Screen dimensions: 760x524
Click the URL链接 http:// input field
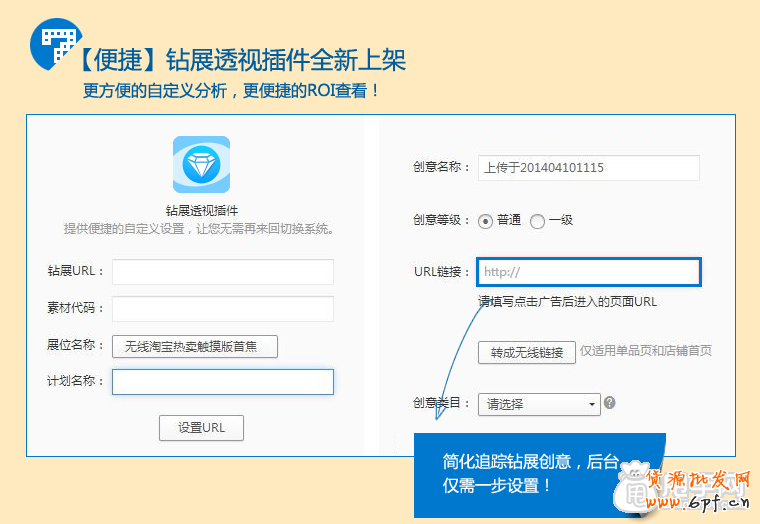[x=589, y=272]
